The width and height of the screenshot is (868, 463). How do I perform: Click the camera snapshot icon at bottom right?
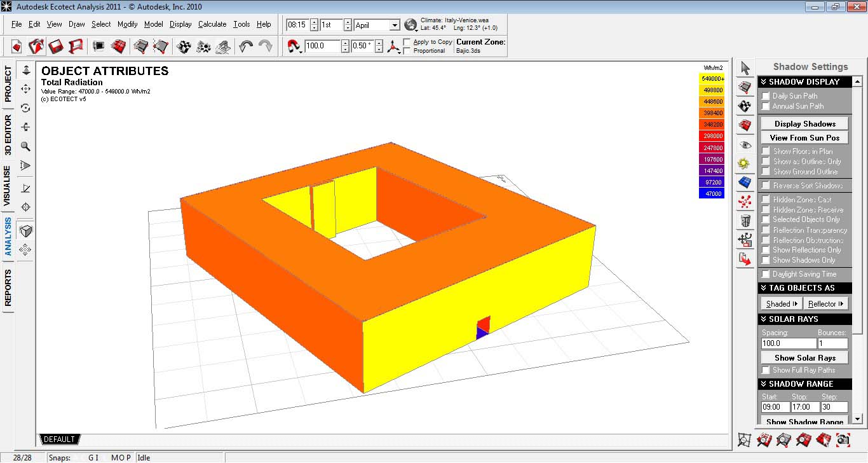pos(843,439)
